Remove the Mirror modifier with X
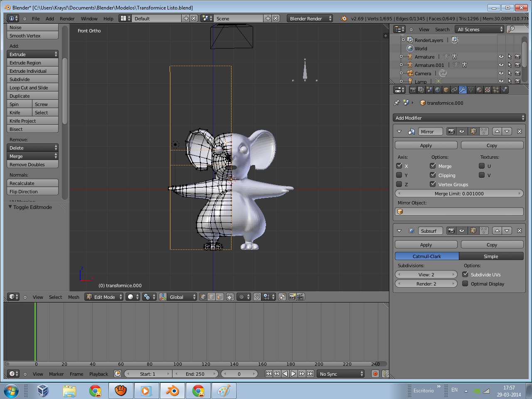Viewport: 532px width, 399px height. (x=519, y=131)
